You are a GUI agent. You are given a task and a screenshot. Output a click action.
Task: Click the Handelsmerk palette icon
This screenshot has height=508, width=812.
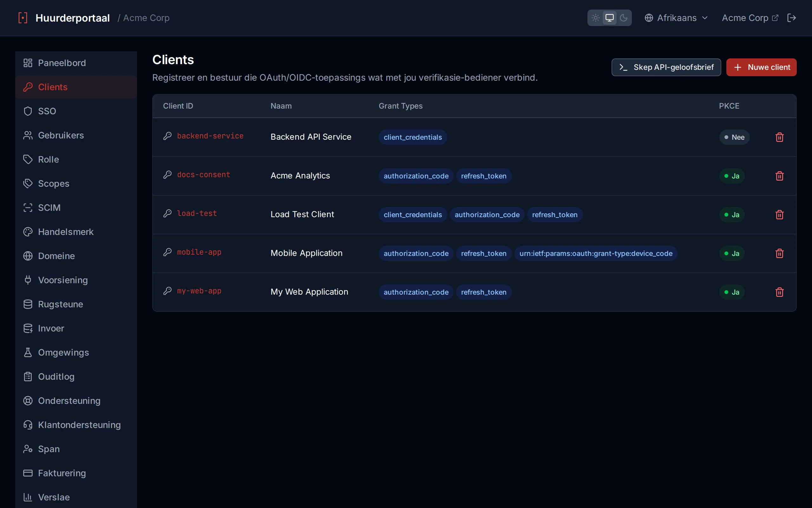tap(28, 232)
